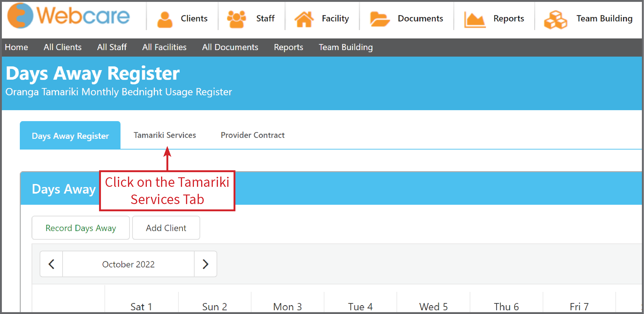This screenshot has width=644, height=314.
Task: Open Clients via the person icon
Action: [x=165, y=19]
